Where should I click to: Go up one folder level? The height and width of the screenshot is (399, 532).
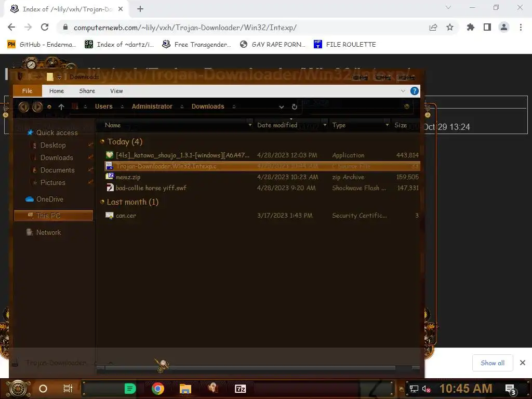tap(61, 107)
